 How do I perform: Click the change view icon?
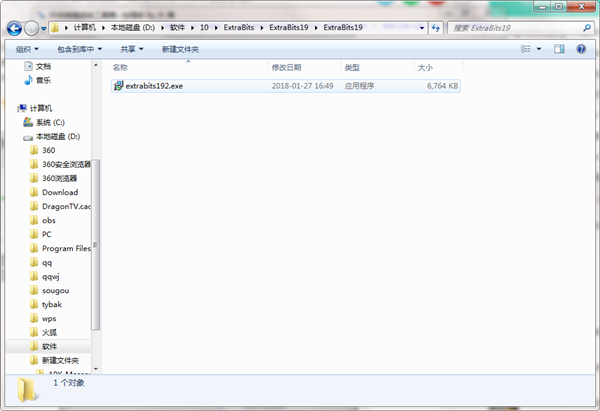(x=526, y=49)
